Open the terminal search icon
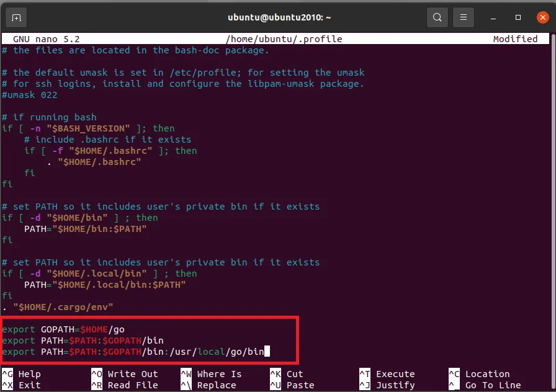Viewport: 556px width, 392px height. [437, 17]
